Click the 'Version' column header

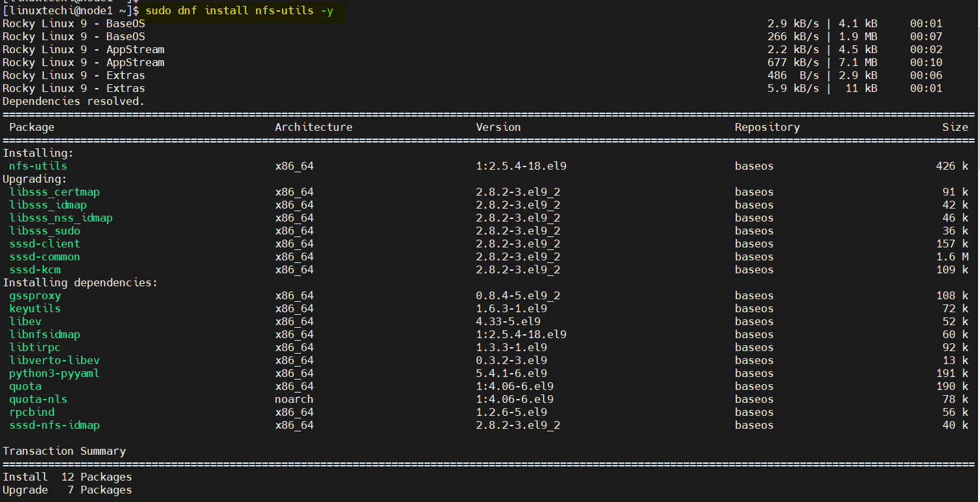pyautogui.click(x=498, y=128)
